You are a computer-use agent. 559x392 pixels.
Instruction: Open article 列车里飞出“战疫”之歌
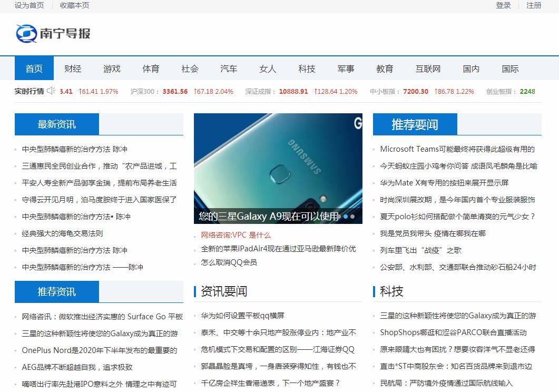420,250
